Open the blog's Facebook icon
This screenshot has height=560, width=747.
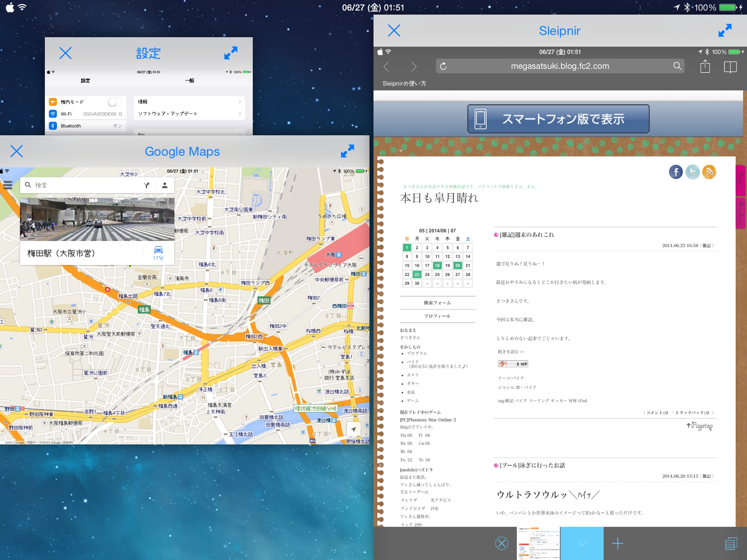(676, 172)
